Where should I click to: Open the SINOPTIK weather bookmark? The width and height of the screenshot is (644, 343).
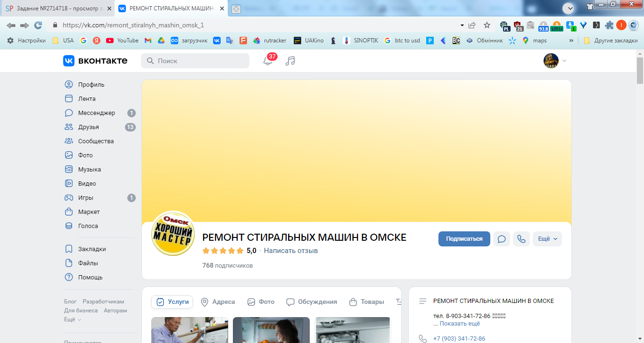(361, 41)
